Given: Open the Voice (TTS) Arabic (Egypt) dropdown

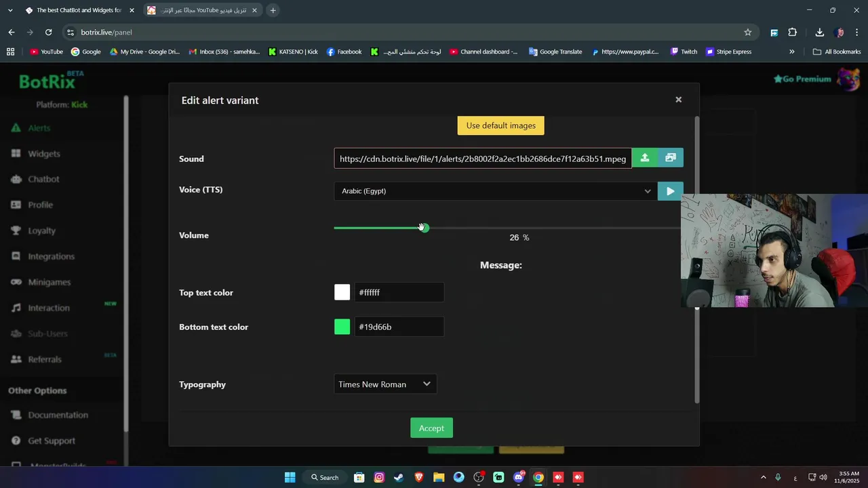Looking at the screenshot, I should [x=496, y=191].
